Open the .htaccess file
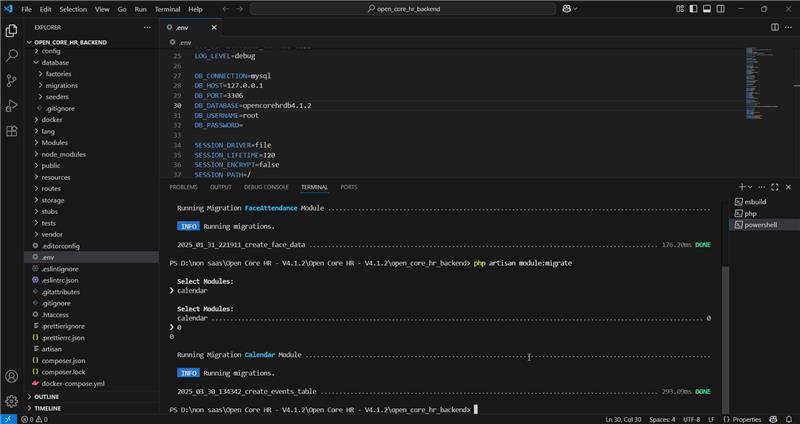Image resolution: width=800 pixels, height=424 pixels. pyautogui.click(x=92, y=315)
